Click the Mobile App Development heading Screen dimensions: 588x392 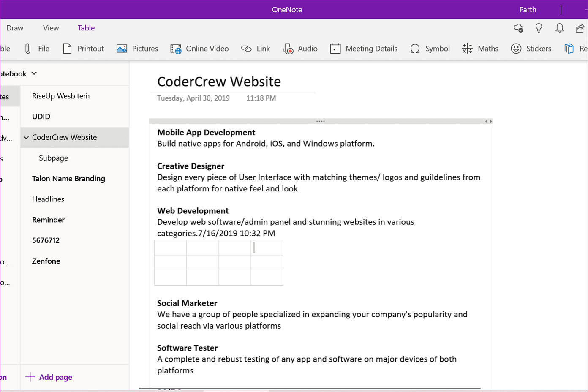[x=206, y=132]
